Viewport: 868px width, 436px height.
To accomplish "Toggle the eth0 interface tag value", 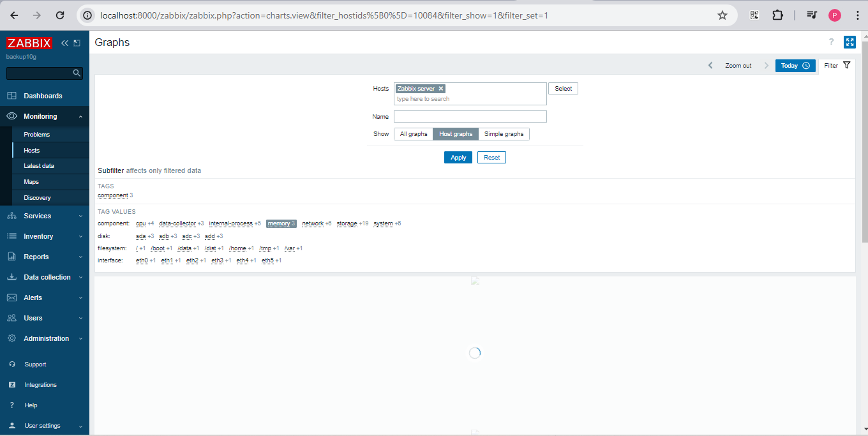I will click(x=142, y=260).
